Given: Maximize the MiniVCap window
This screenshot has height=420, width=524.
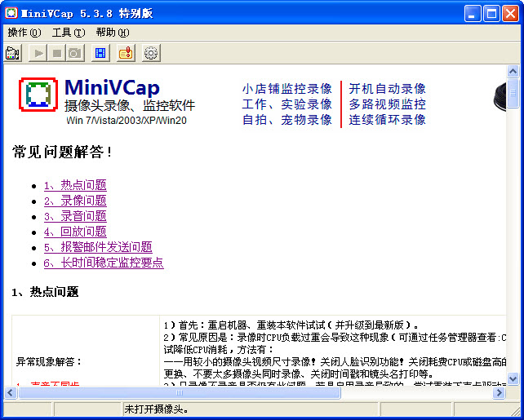Looking at the screenshot, I should point(491,14).
